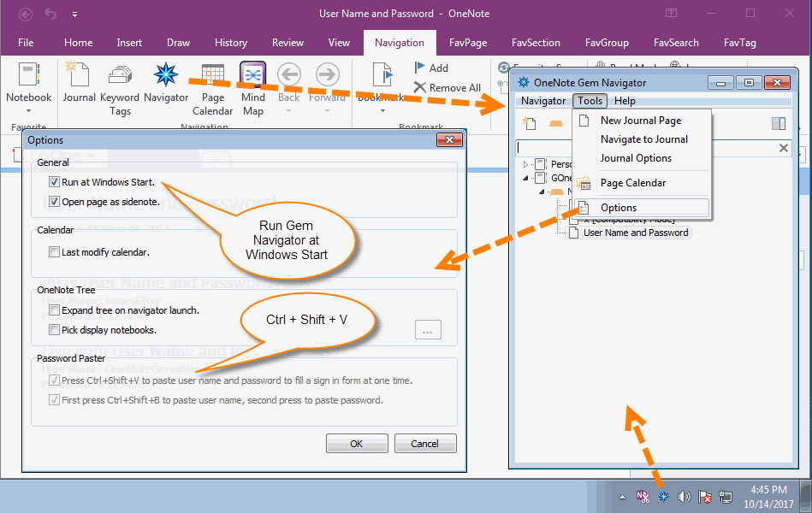Open the Navigator menu in Gem Navigator
This screenshot has height=513, width=812.
(543, 101)
